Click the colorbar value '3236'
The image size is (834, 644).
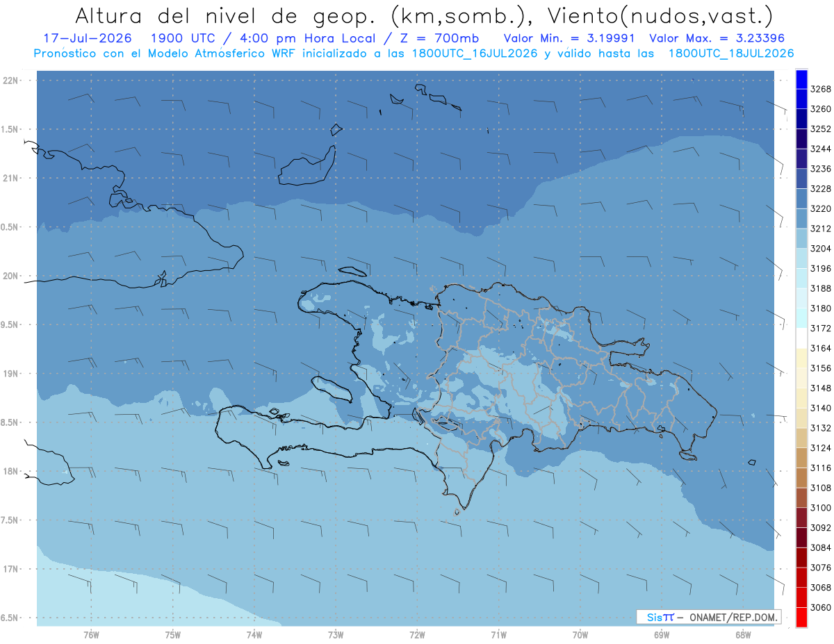(x=821, y=169)
